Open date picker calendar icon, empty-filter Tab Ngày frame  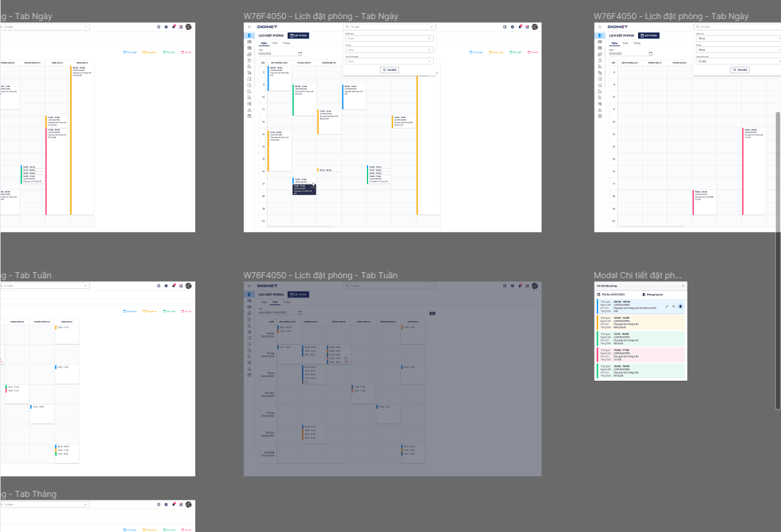click(300, 54)
